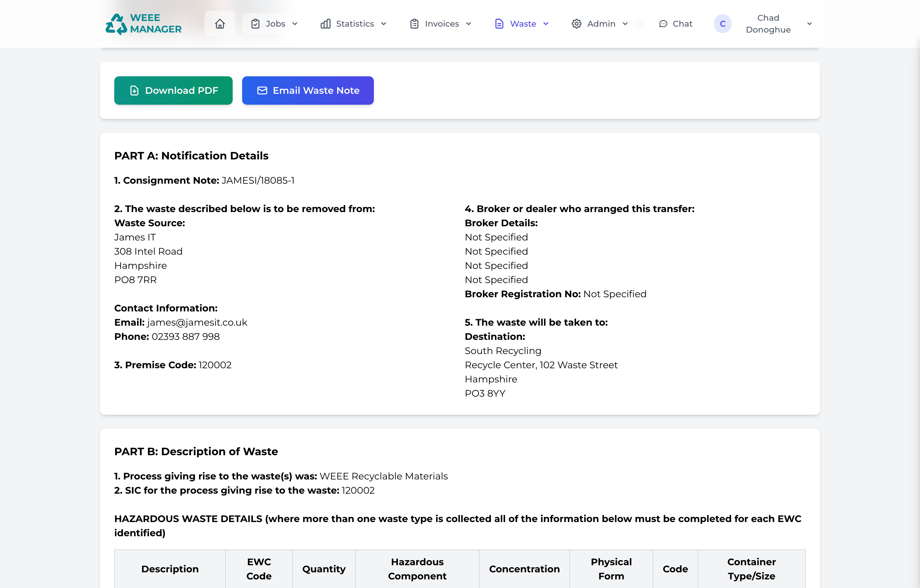Click the Broker Registration No value
Image resolution: width=920 pixels, height=588 pixels.
click(615, 294)
